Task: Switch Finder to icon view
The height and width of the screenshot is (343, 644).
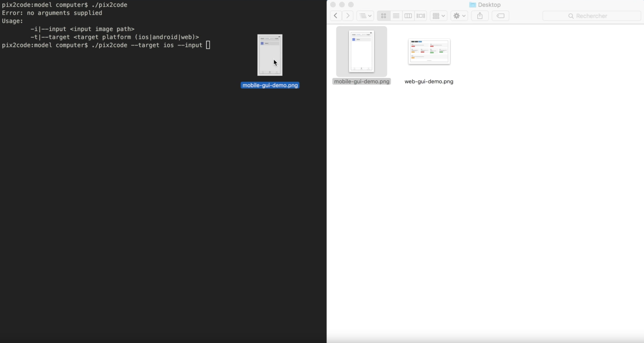Action: [x=383, y=16]
